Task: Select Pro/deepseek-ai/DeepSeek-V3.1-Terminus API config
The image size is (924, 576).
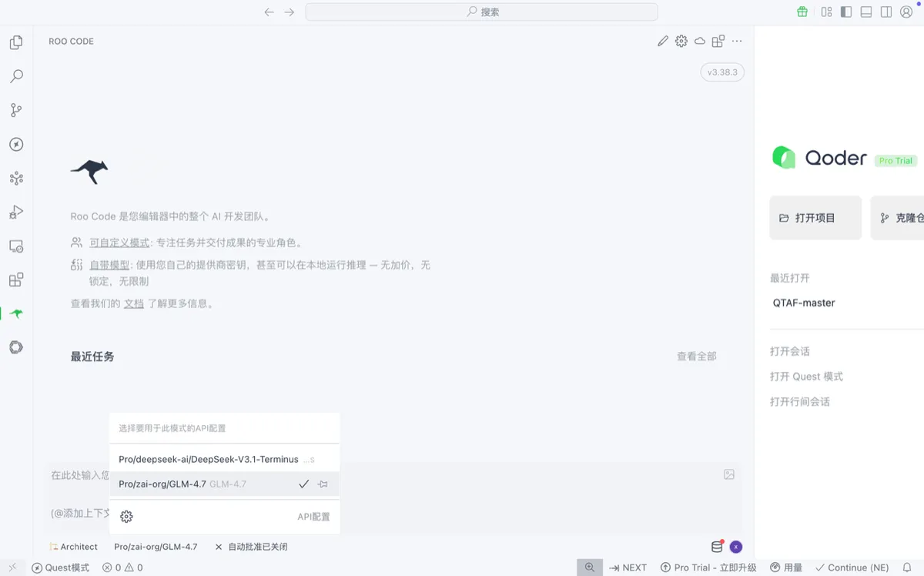Action: (224, 459)
